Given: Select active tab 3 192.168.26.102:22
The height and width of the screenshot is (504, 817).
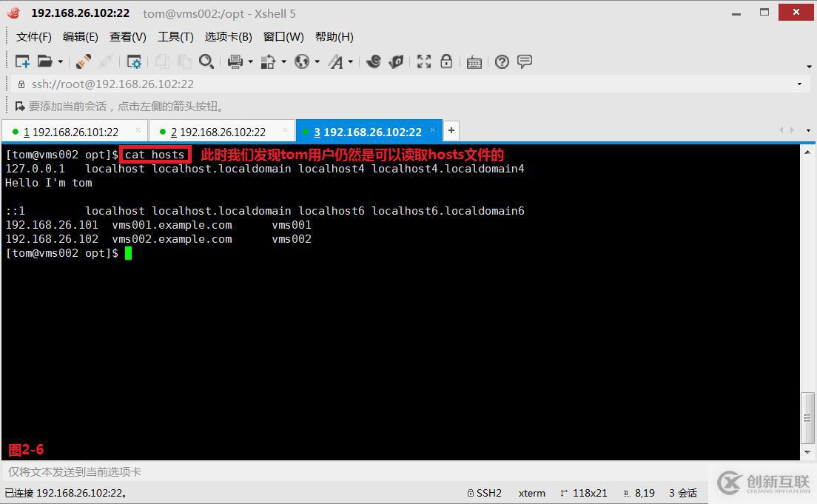Looking at the screenshot, I should 369,131.
